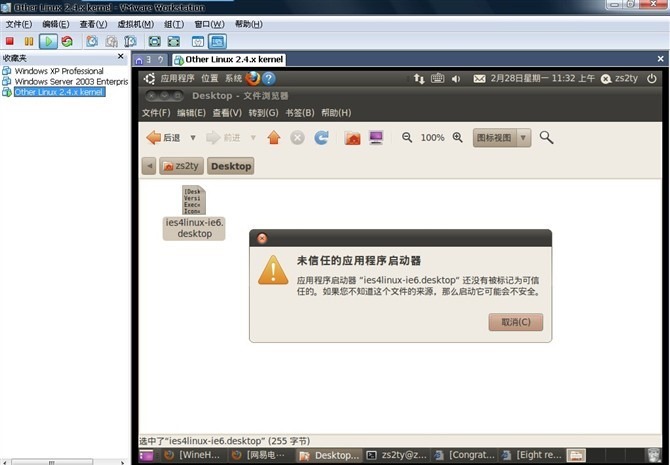Select the Other Linux 2.4.x kernel tab

point(229,60)
